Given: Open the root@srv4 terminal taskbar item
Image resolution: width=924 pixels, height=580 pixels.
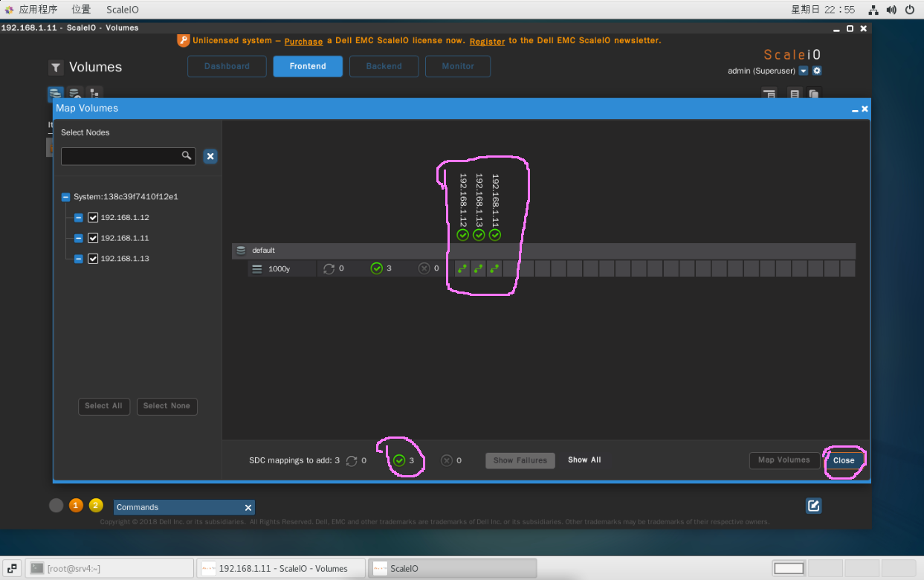Looking at the screenshot, I should pyautogui.click(x=108, y=569).
